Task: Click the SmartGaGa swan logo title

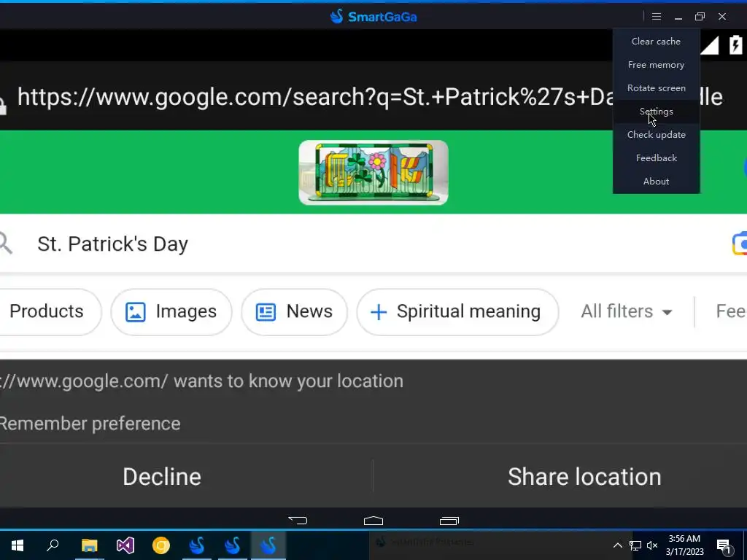Action: (x=373, y=17)
